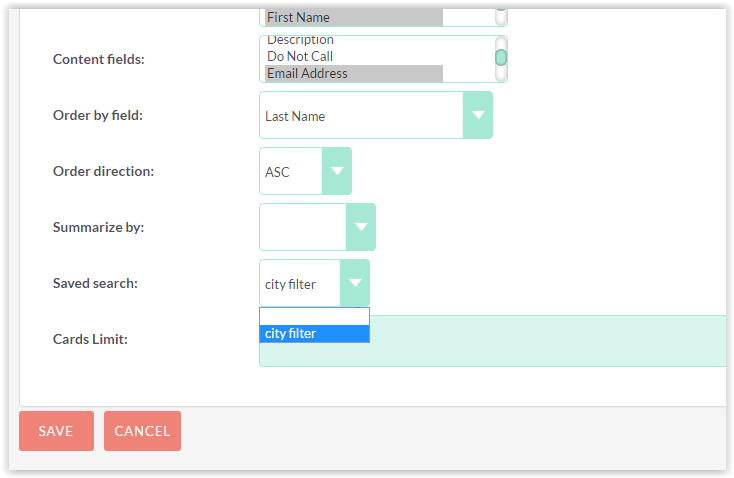Click the ASC value in Order direction
This screenshot has width=734, height=478.
click(277, 172)
